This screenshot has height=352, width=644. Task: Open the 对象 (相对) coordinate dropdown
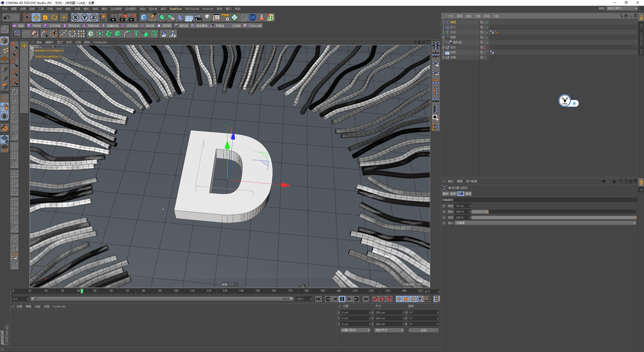(x=355, y=330)
